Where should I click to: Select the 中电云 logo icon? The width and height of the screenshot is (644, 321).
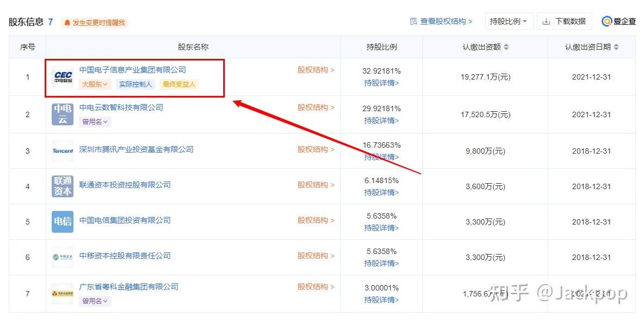62,113
